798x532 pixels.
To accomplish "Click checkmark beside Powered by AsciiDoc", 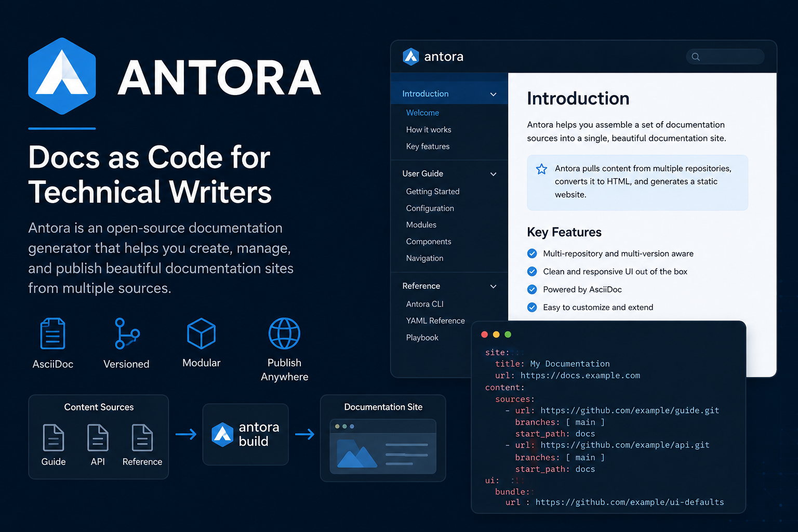I will click(x=532, y=289).
